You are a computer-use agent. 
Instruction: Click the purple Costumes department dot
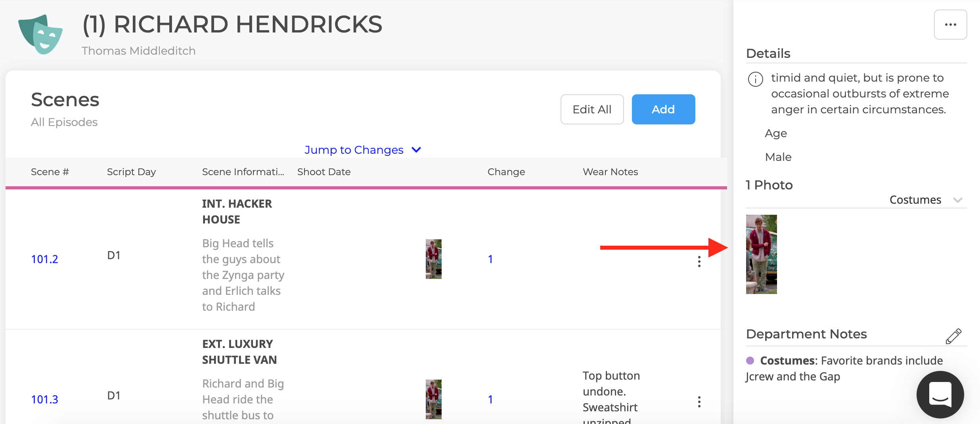[750, 361]
